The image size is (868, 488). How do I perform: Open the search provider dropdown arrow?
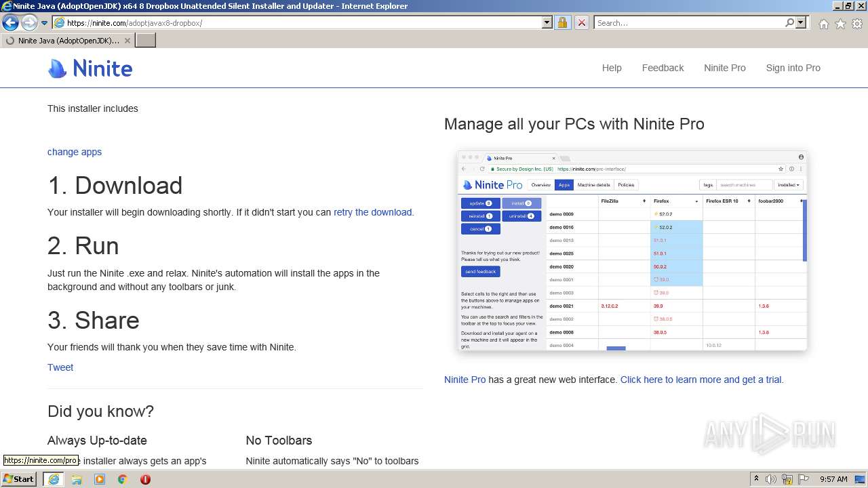coord(801,22)
